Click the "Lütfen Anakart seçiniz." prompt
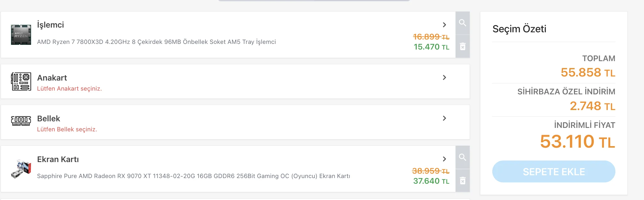644x200 pixels. click(x=69, y=89)
